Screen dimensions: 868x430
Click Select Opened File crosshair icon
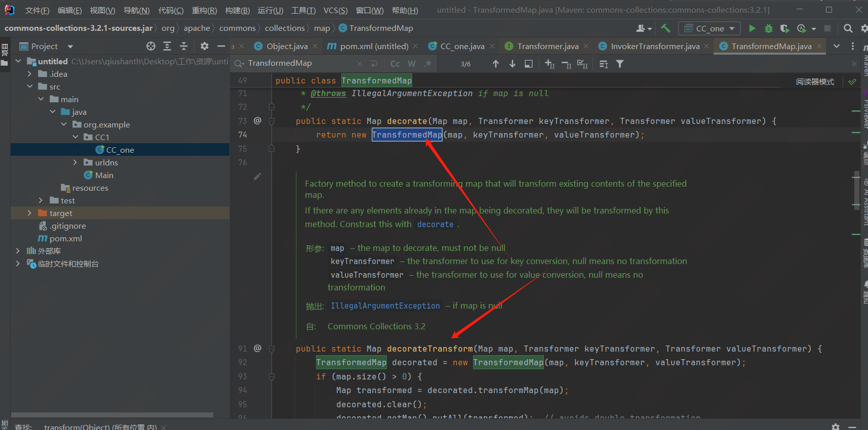pyautogui.click(x=151, y=46)
